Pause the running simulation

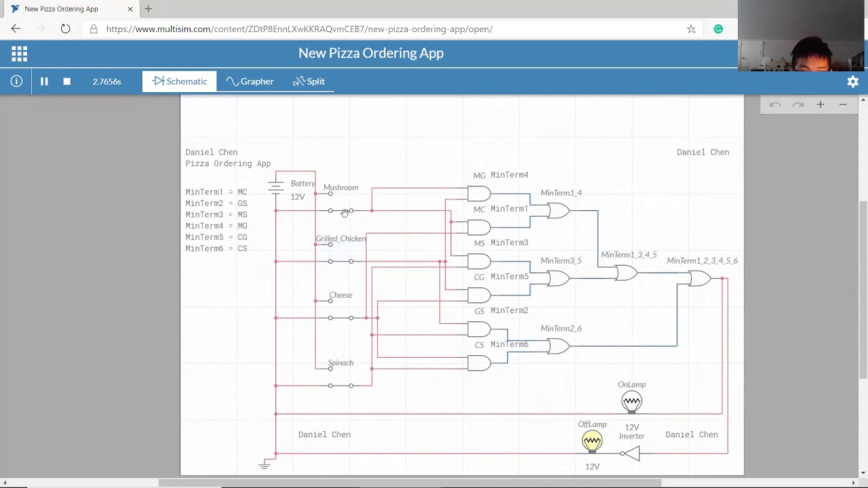click(x=44, y=81)
